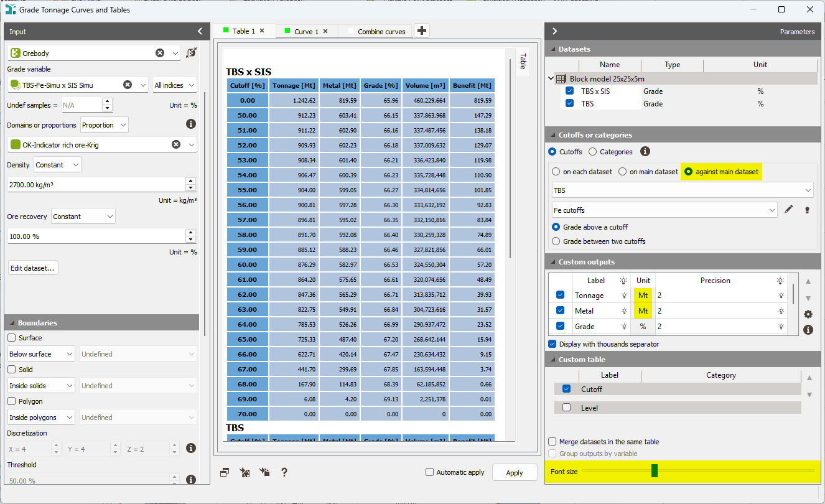Screen dimensions: 825x504
Task: Open the Proportion dropdown
Action: pyautogui.click(x=104, y=124)
